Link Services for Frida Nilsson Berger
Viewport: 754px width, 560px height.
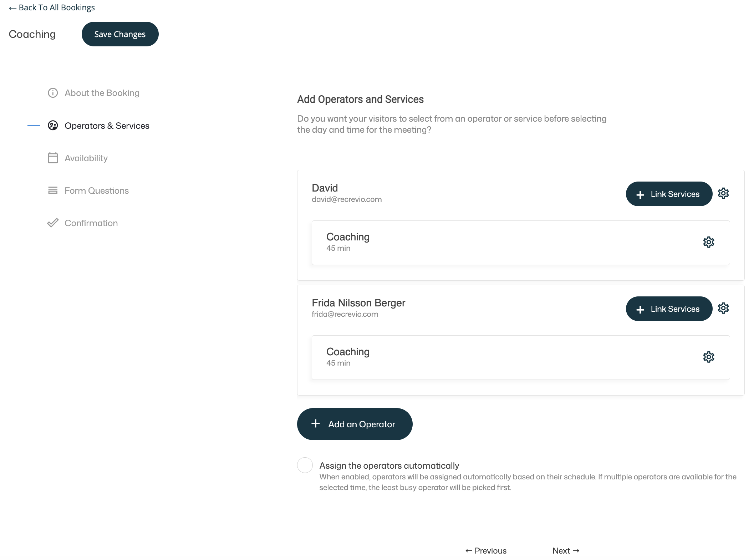[669, 309]
